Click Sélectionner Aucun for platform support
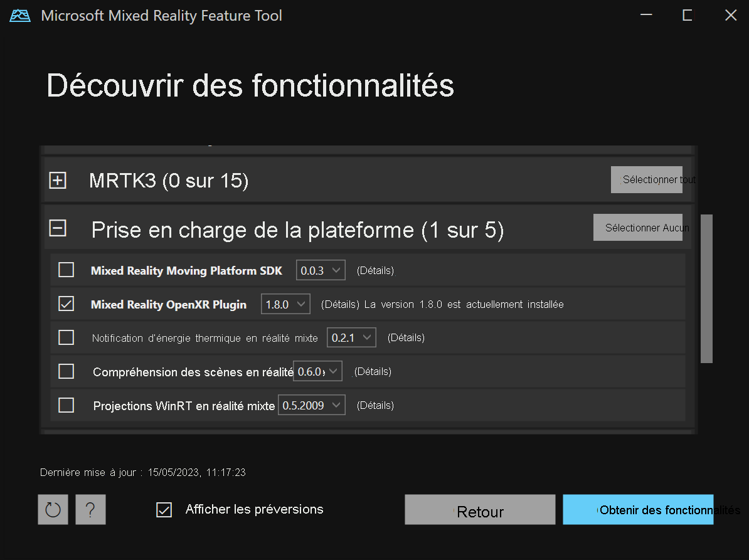Screen dimensions: 749x560 (638, 227)
